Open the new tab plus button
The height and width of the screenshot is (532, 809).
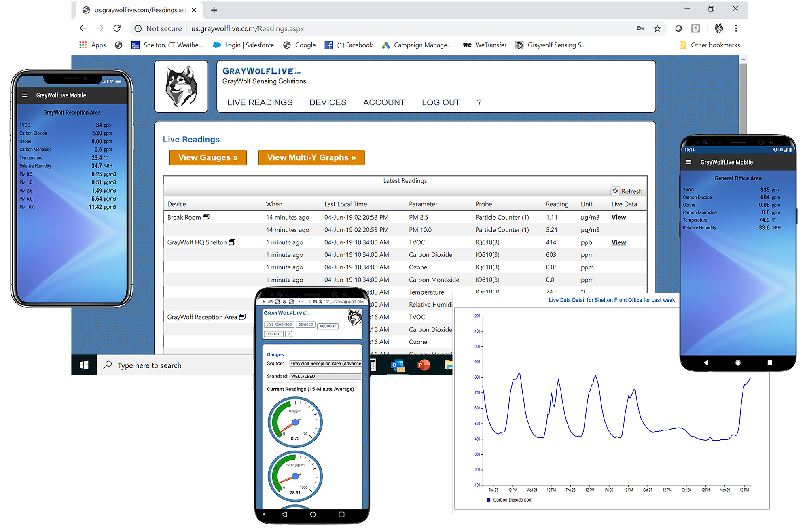(x=214, y=10)
